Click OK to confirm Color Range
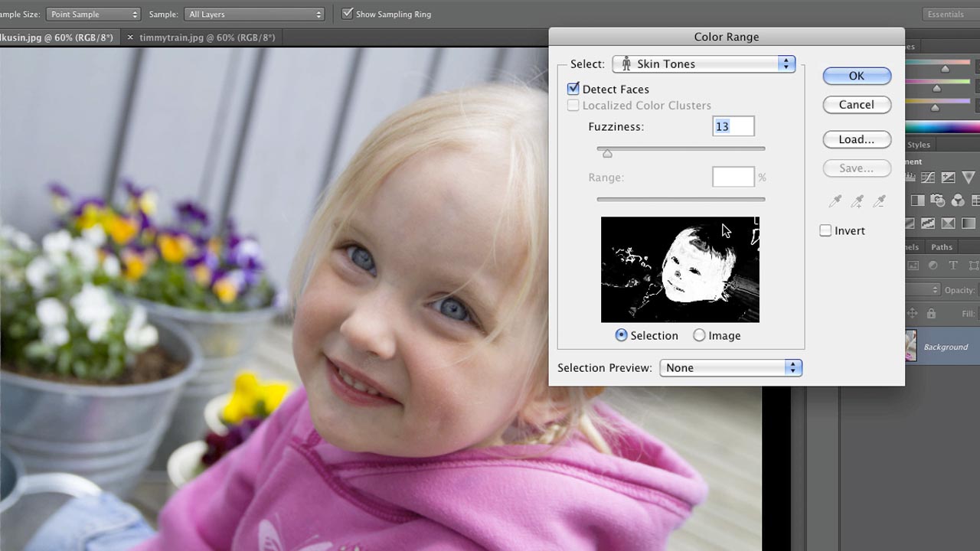This screenshot has width=980, height=551. (x=857, y=76)
